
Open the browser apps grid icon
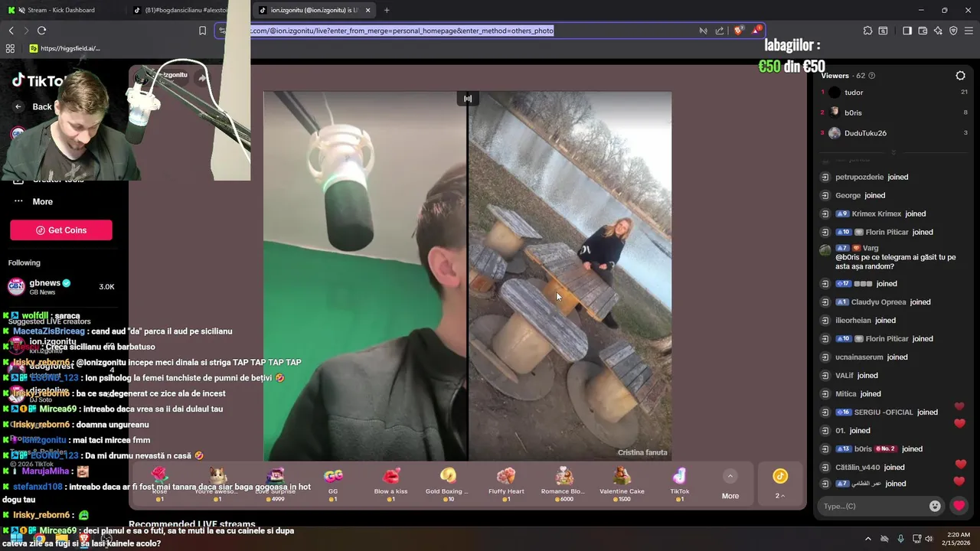[x=10, y=48]
